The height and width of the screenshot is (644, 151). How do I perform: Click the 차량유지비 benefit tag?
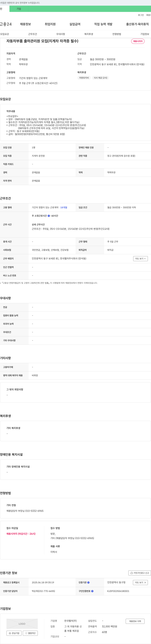tap(84, 78)
